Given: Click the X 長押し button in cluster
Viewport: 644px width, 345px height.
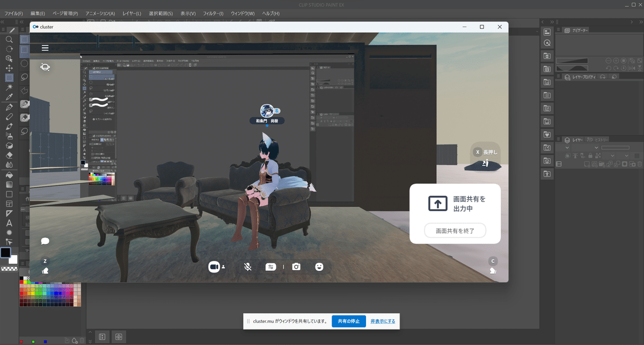Looking at the screenshot, I should click(485, 152).
